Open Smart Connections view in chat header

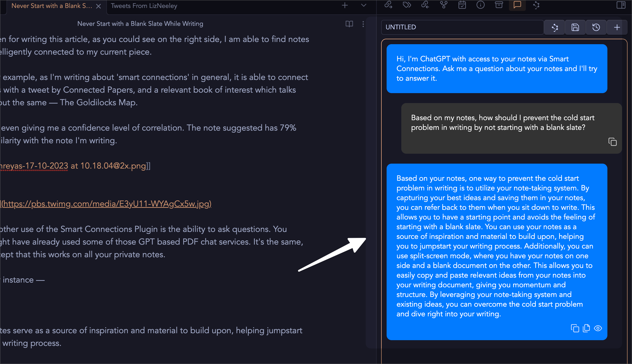(x=555, y=27)
